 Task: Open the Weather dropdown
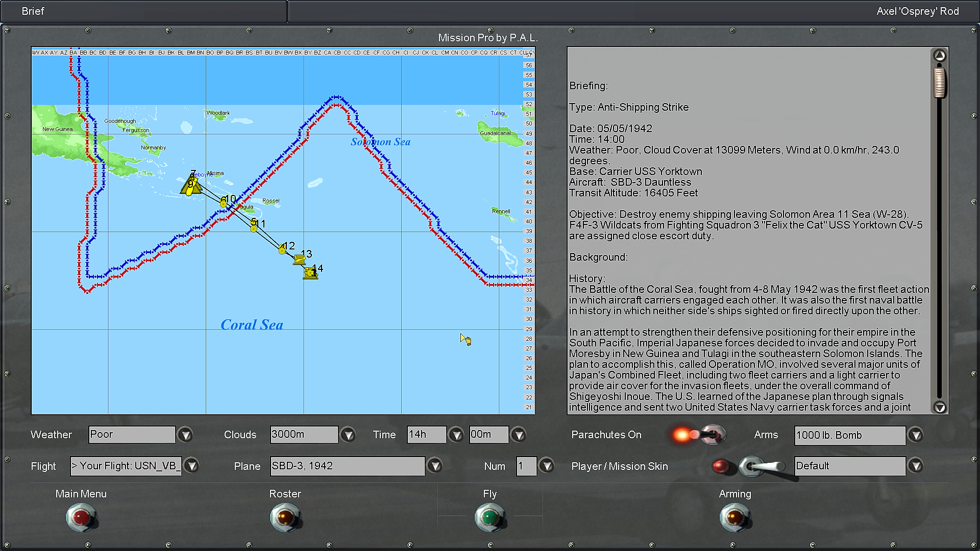click(x=185, y=435)
